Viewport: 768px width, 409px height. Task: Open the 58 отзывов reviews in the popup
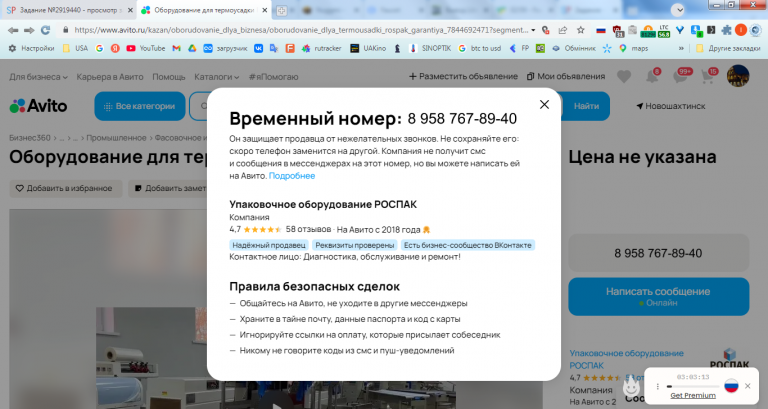pos(308,229)
